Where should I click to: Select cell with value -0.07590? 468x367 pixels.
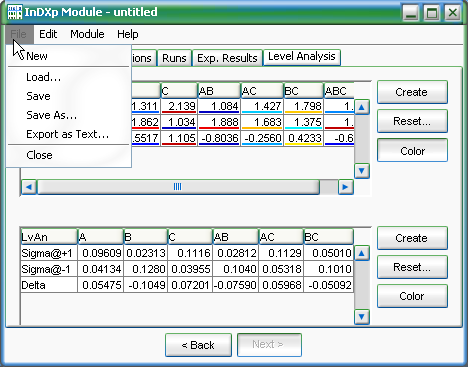point(236,285)
